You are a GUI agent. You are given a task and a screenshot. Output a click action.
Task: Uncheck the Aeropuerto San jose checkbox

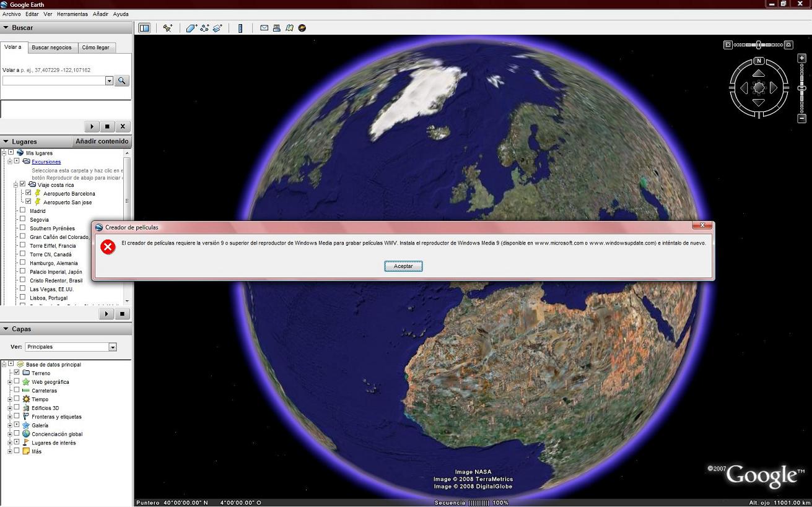tap(28, 201)
